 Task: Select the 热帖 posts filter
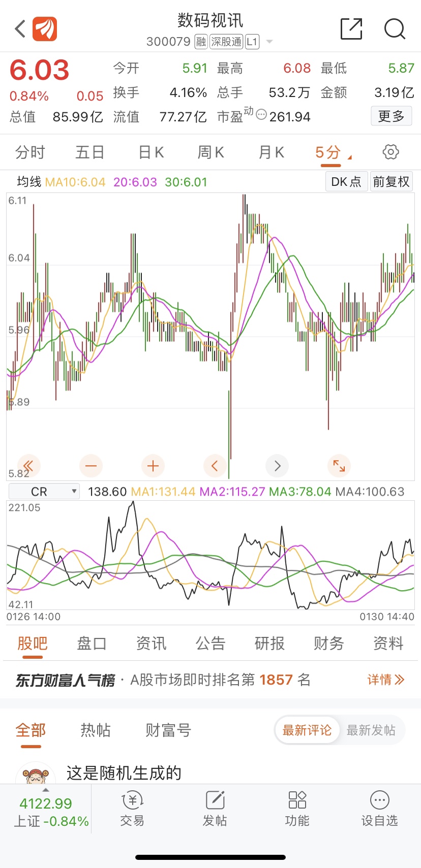96,730
